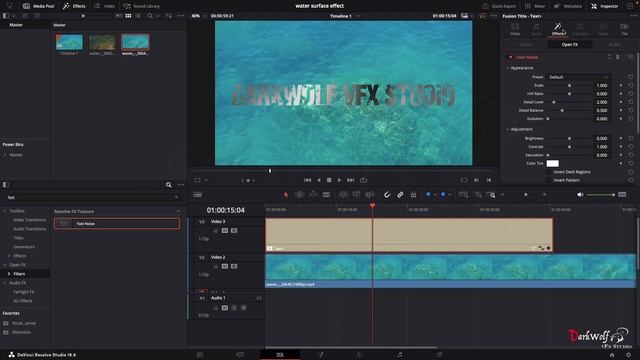Open the Quick Export option

498,6
